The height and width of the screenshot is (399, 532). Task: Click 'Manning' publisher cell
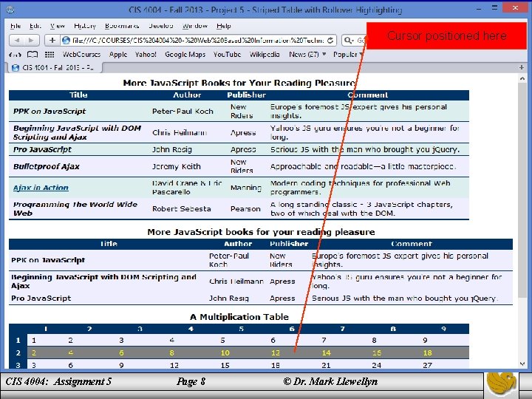coord(245,188)
